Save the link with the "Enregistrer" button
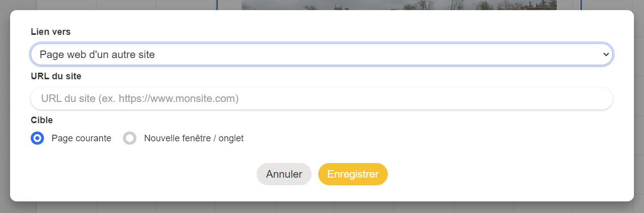The width and height of the screenshot is (644, 213). tap(353, 174)
